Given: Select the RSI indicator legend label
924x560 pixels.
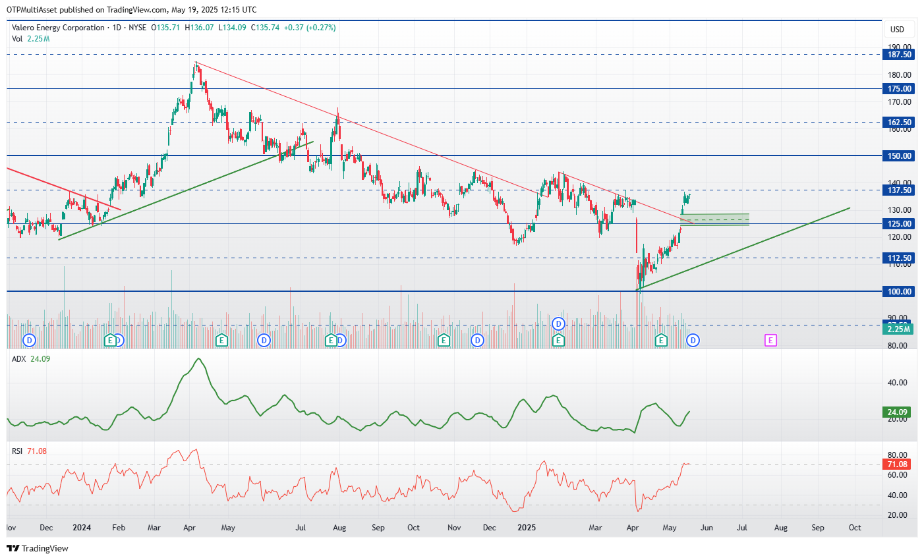Looking at the screenshot, I should [x=17, y=451].
